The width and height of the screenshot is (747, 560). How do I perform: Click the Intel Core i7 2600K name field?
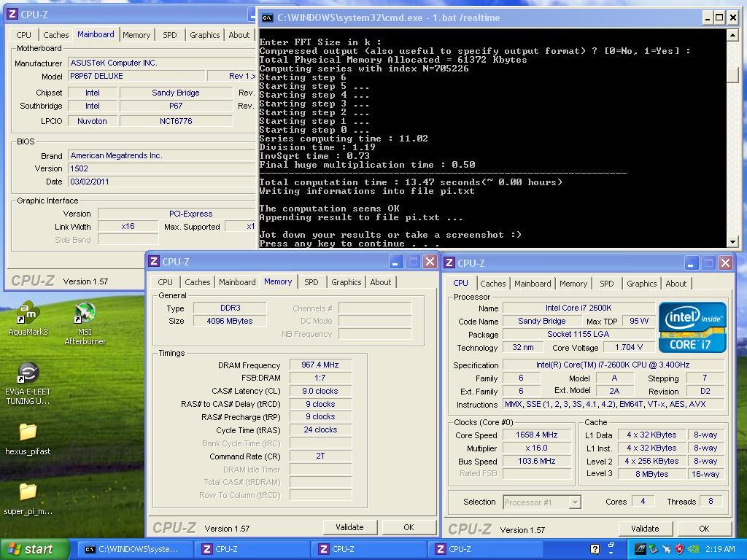pos(578,308)
